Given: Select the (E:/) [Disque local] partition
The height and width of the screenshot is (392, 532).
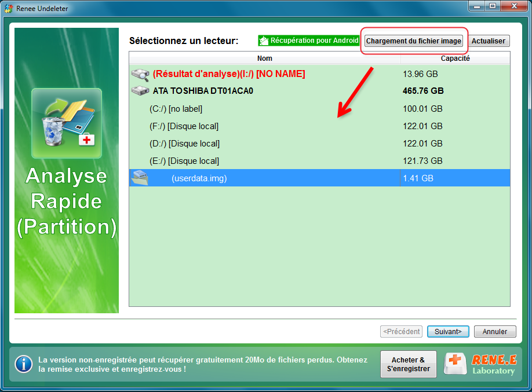Looking at the screenshot, I should tap(320, 161).
